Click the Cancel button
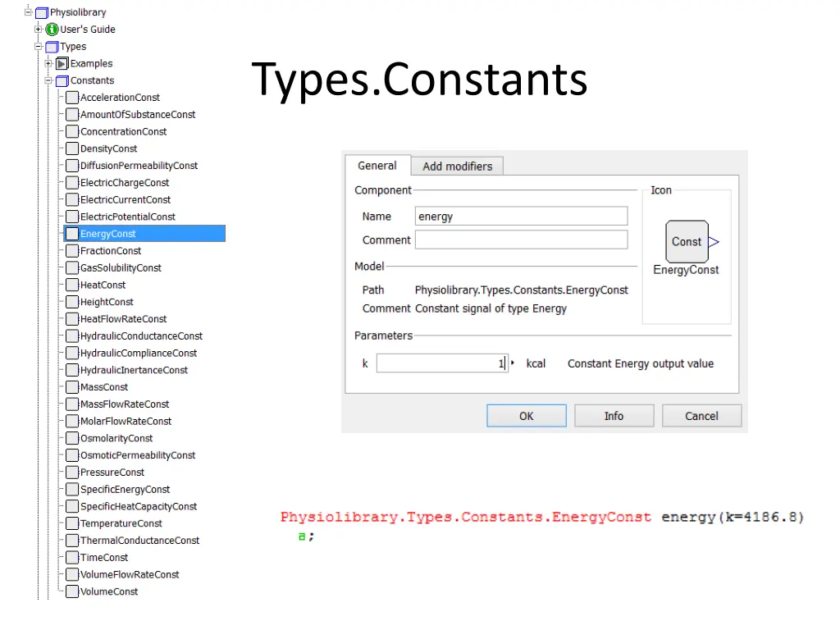Viewport: 840px width, 630px height. coord(702,416)
